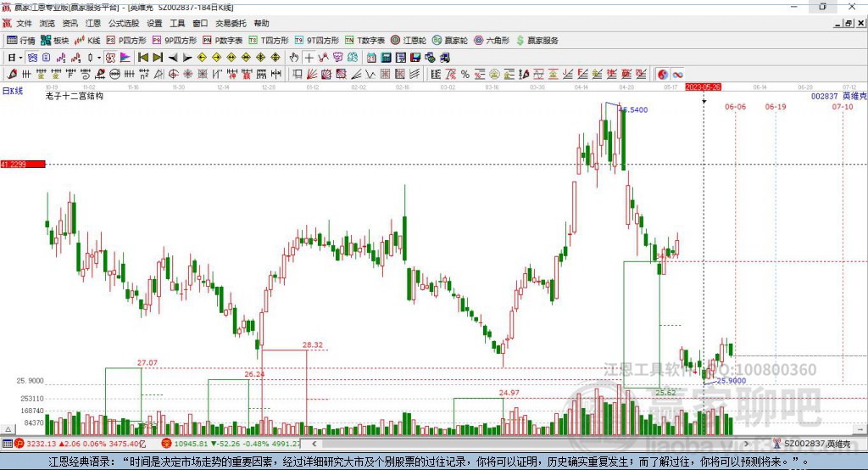The height and width of the screenshot is (470, 868).
Task: Open 赢家服务 with the dollar icon
Action: coord(537,41)
